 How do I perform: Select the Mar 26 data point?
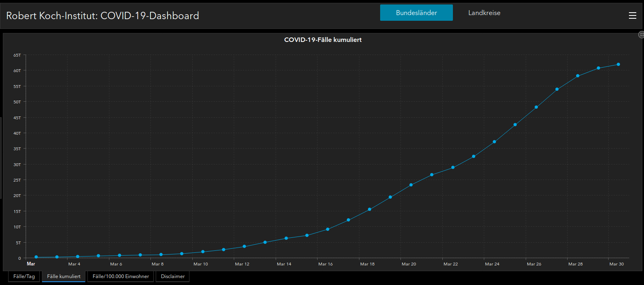tap(536, 107)
